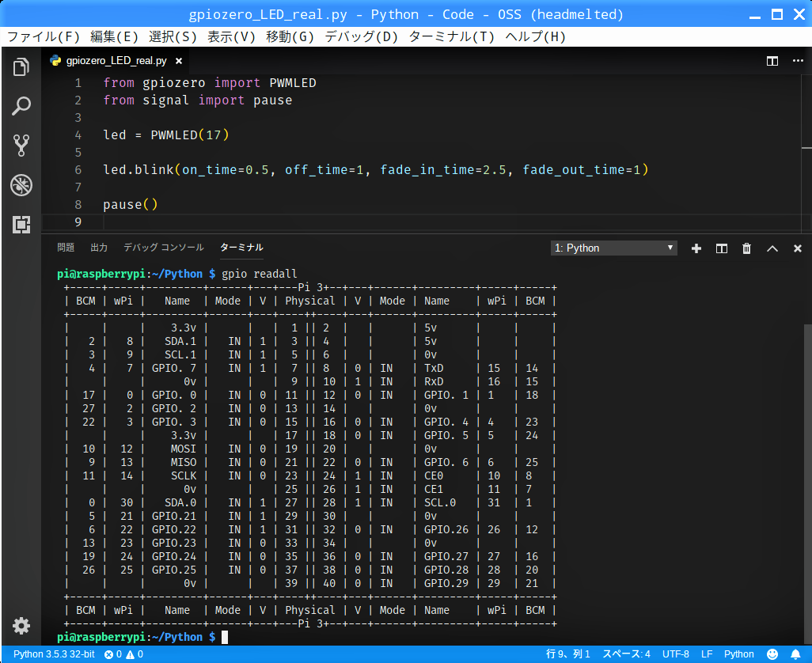Open the 移動(G) menu
The image size is (812, 663).
pos(290,36)
